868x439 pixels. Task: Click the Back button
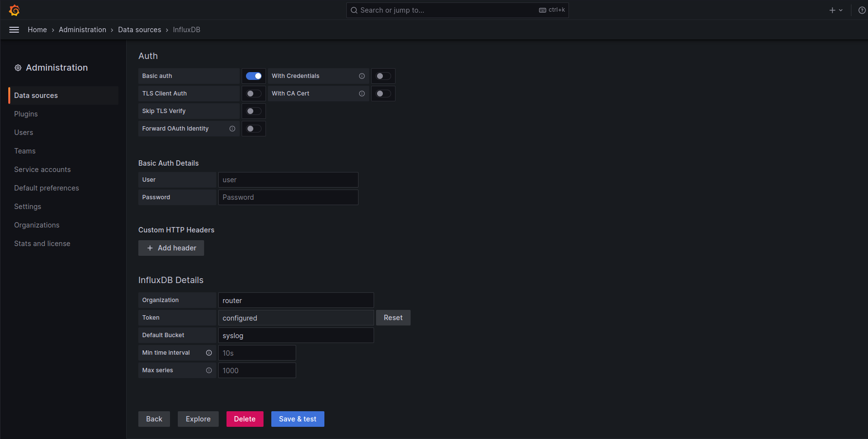(x=154, y=419)
